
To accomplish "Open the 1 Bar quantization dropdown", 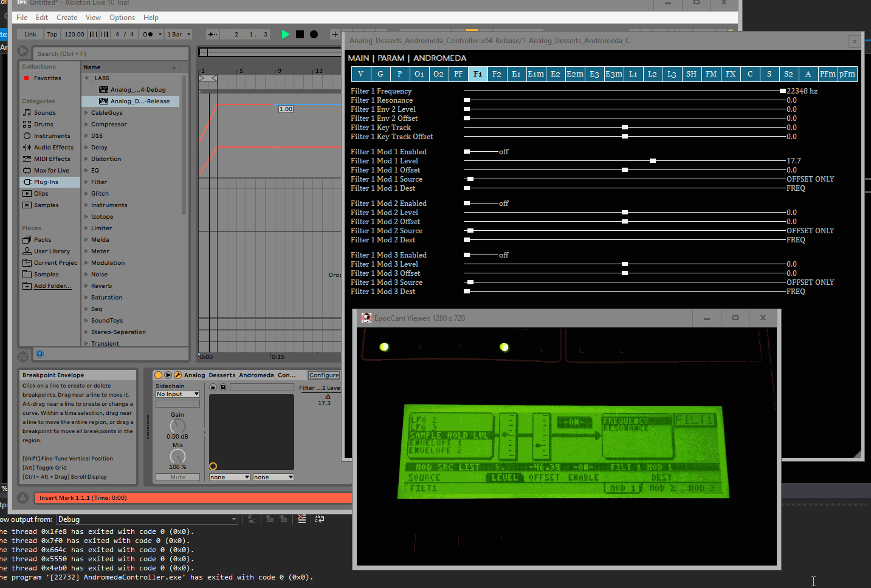I will [179, 35].
